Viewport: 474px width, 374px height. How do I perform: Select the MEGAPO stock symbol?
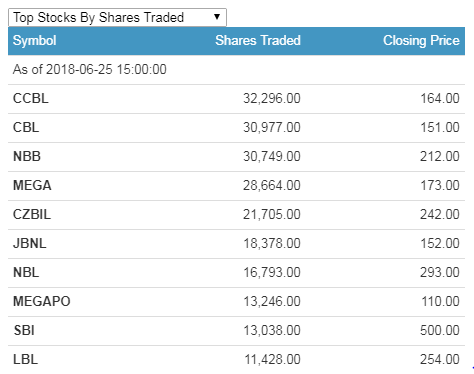click(x=42, y=301)
